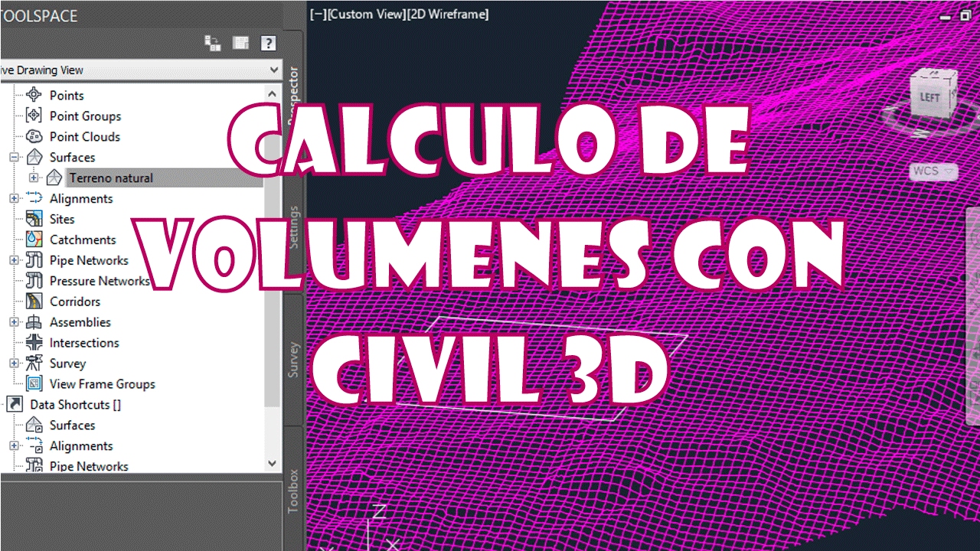Viewport: 980px width, 551px height.
Task: Click the Alignments icon under the drawing tree
Action: point(34,198)
